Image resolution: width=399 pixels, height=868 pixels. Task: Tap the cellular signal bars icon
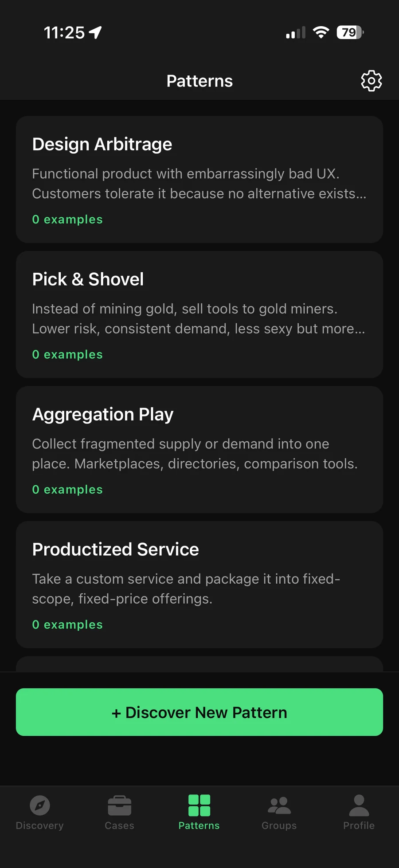(296, 33)
